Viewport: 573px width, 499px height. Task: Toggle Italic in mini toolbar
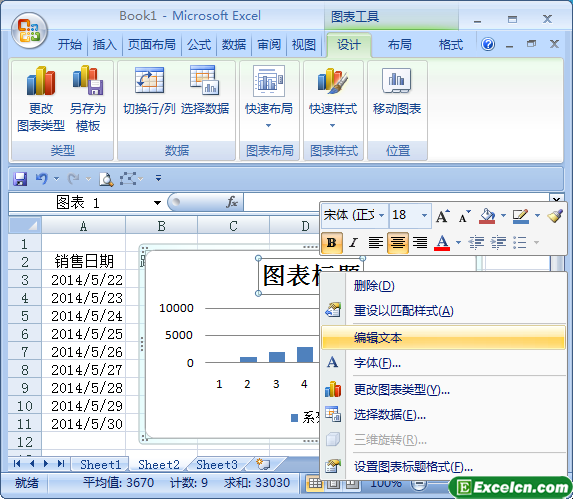coord(353,242)
